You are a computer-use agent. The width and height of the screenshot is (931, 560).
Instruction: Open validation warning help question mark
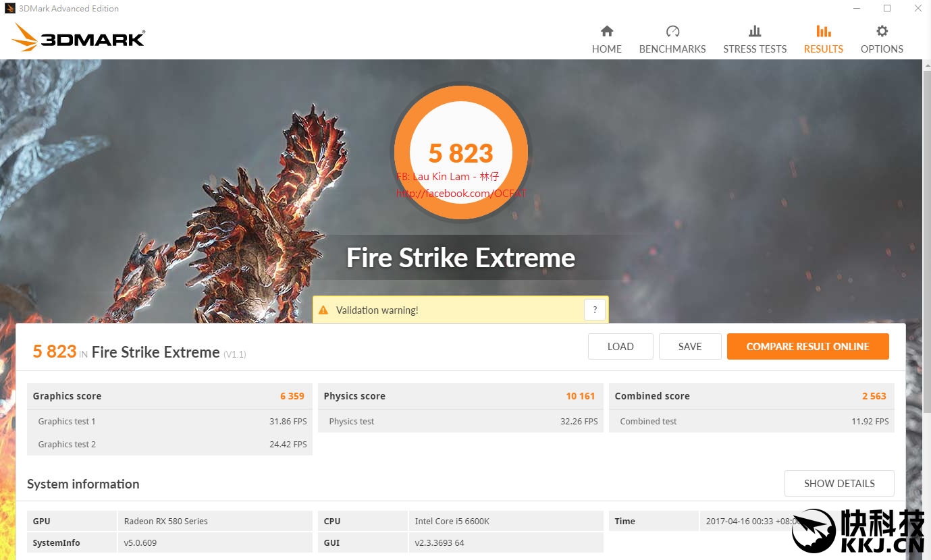click(595, 310)
